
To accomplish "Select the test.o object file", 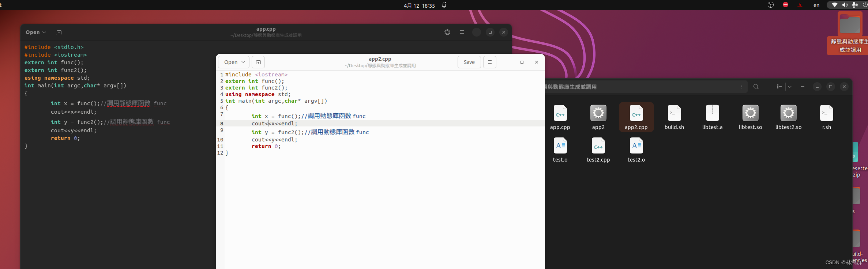I will coord(560,150).
